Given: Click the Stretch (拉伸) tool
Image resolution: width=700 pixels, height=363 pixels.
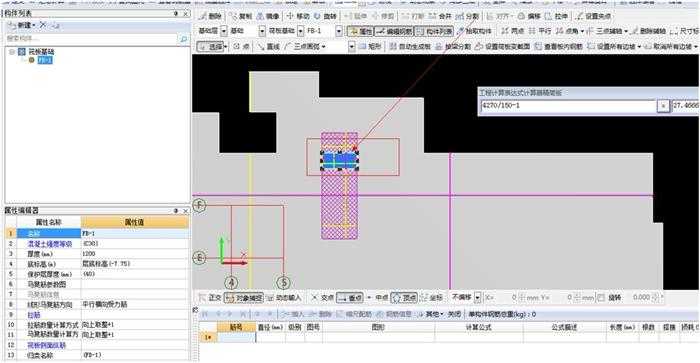Looking at the screenshot, I should (x=556, y=16).
